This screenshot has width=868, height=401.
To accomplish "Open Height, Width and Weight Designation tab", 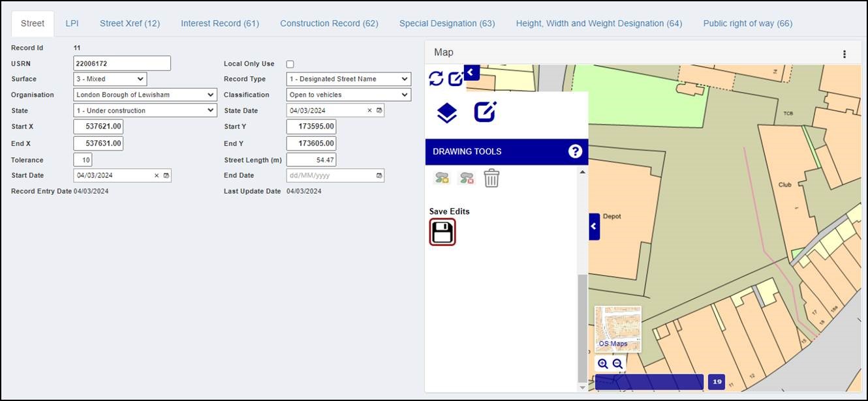I will [x=599, y=23].
